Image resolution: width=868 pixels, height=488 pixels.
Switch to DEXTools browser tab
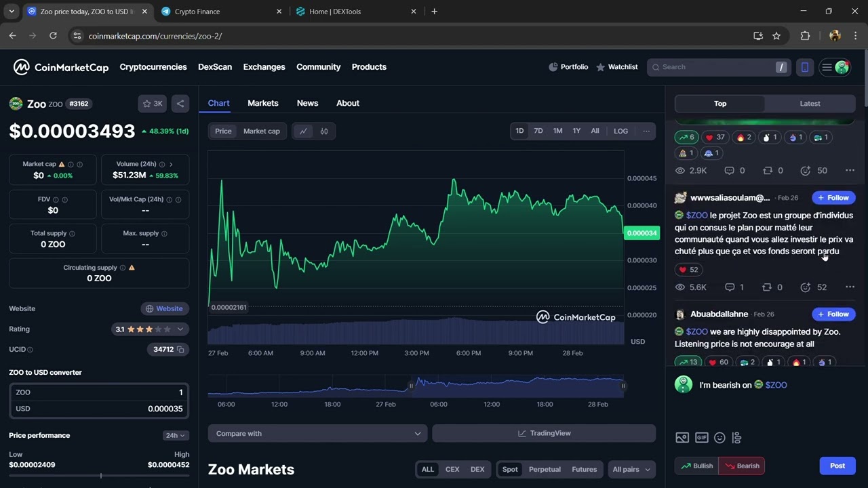tap(357, 12)
